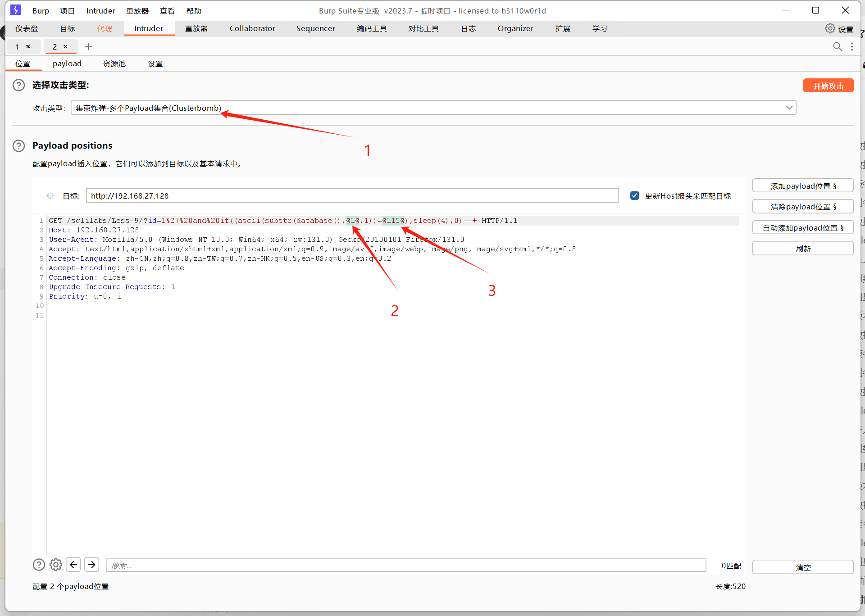Click the search magnifier icon in the tab bar
Screen dimensions: 865x616
tap(837, 46)
